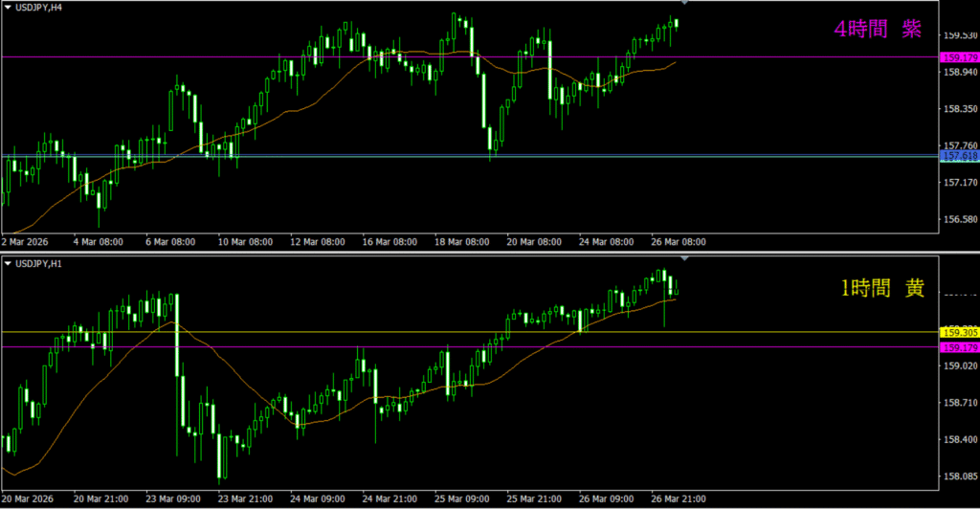Click the 156.580 price scale label
The height and width of the screenshot is (509, 980).
tap(959, 219)
